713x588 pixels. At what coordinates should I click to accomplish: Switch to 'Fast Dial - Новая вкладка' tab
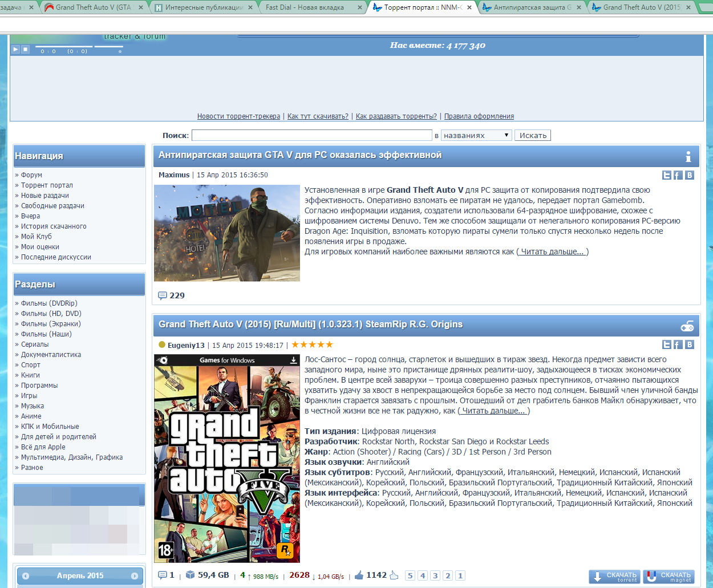[305, 7]
